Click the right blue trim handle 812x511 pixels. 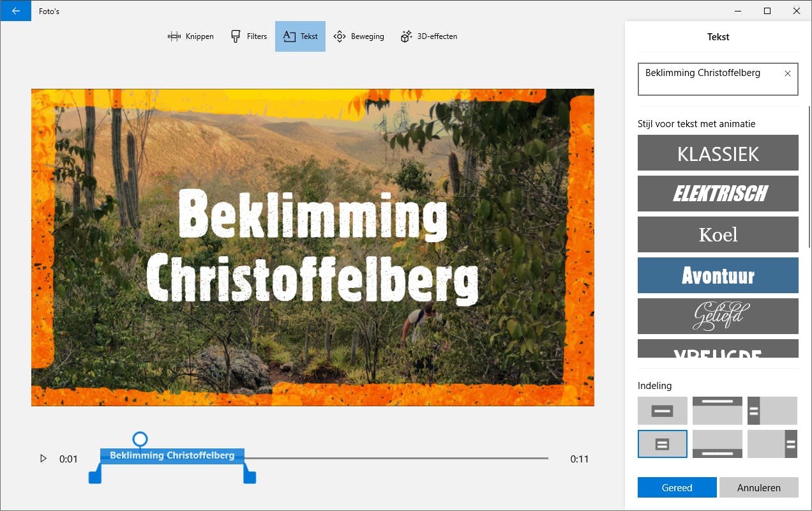point(250,477)
